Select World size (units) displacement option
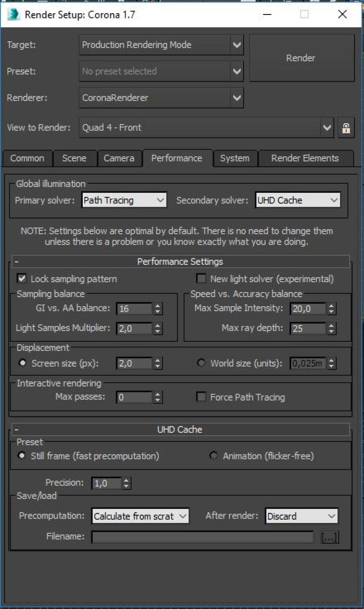Viewport: 364px width, 609px height. [201, 363]
